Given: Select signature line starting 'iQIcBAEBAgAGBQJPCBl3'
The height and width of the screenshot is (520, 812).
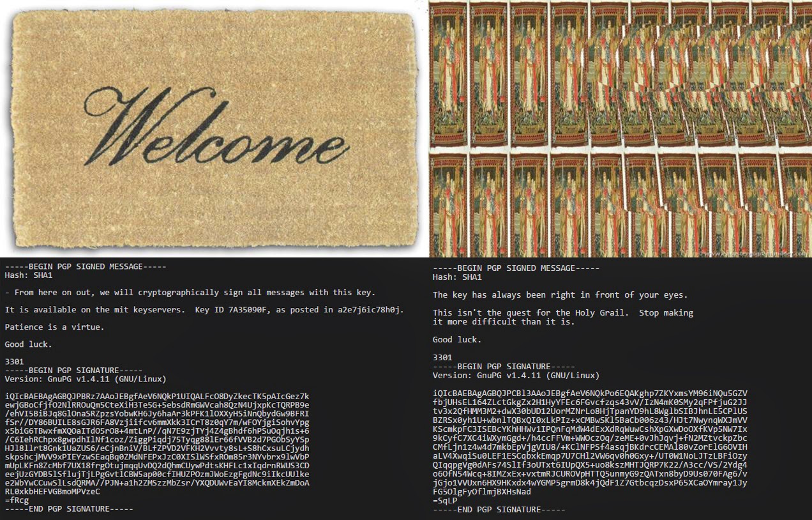Looking at the screenshot, I should pos(590,393).
